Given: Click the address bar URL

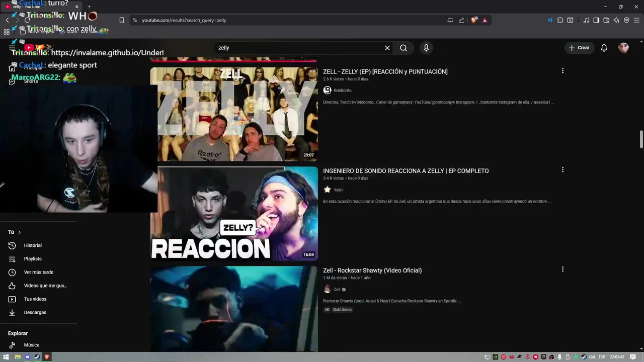Looking at the screenshot, I should click(x=184, y=20).
